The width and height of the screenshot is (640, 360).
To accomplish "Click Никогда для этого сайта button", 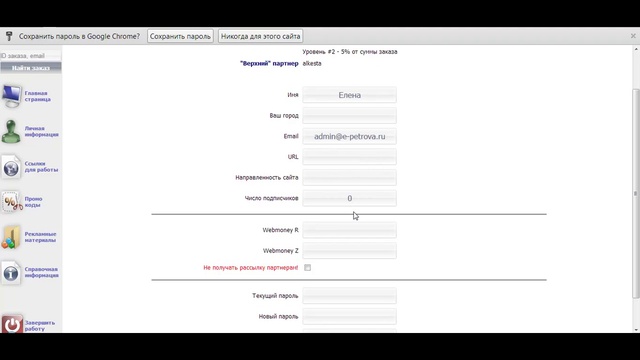I will 260,36.
